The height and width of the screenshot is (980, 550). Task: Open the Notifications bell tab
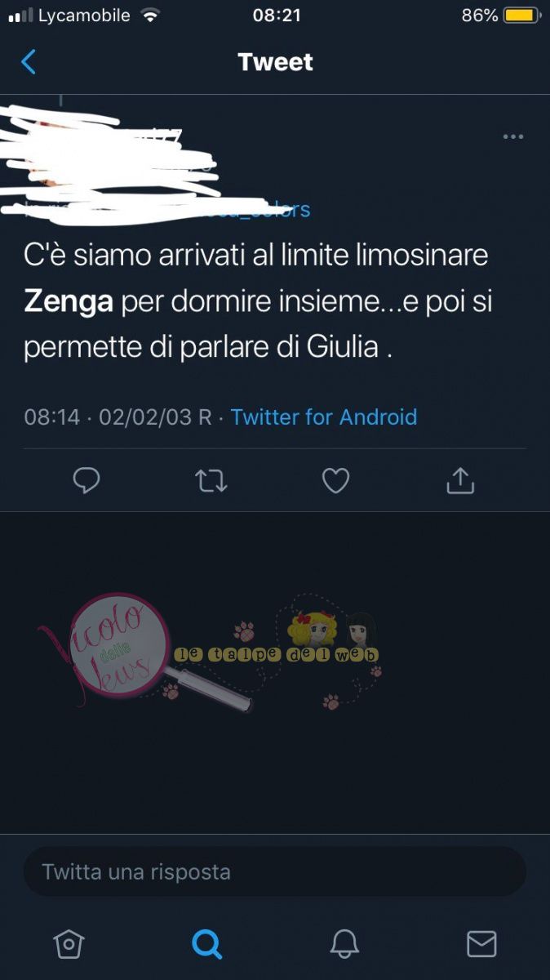(344, 944)
